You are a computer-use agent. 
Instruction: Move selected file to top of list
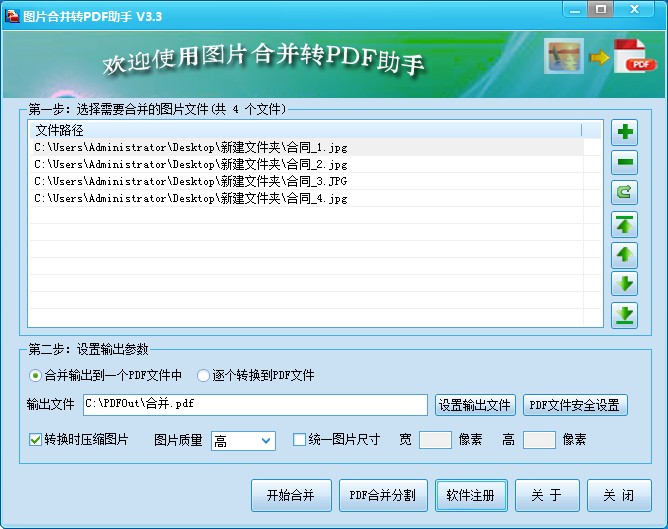624,224
